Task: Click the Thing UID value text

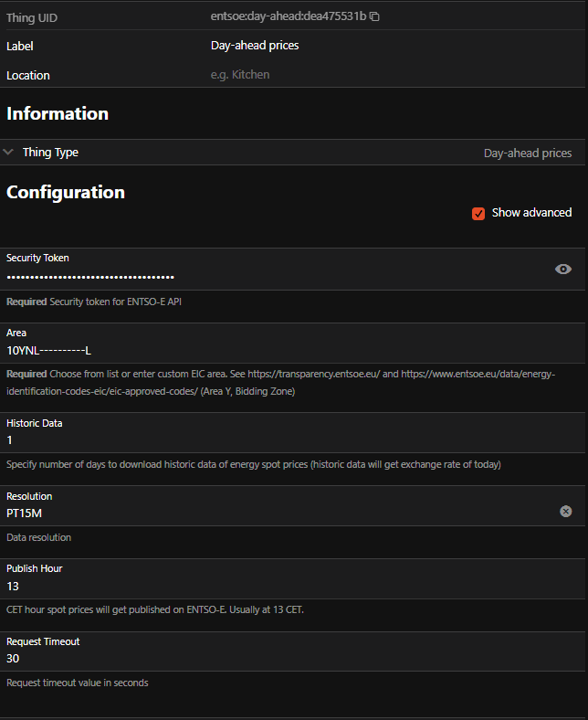Action: pos(288,16)
